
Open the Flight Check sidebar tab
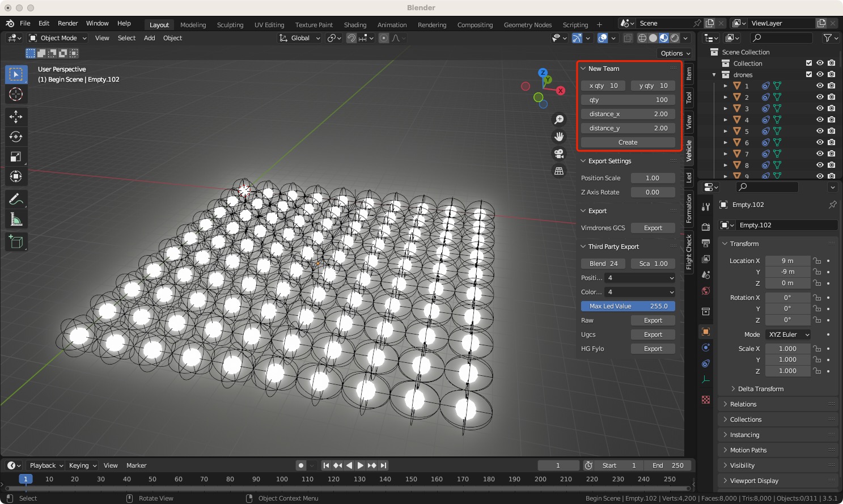689,252
